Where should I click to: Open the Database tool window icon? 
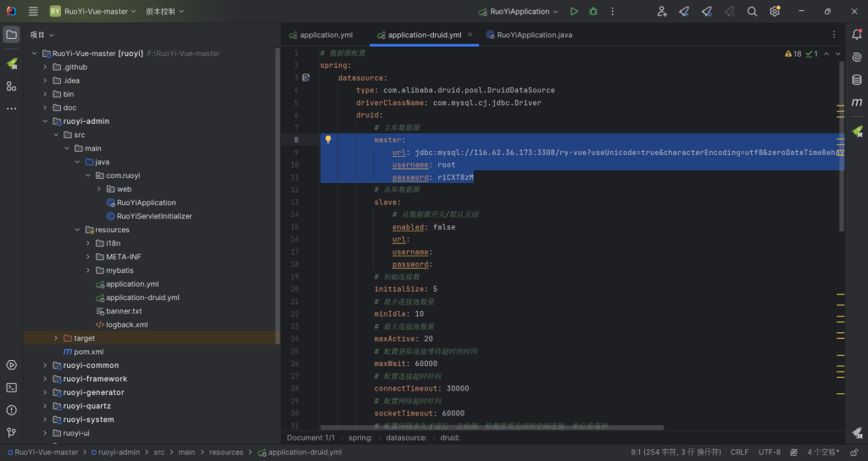point(857,79)
